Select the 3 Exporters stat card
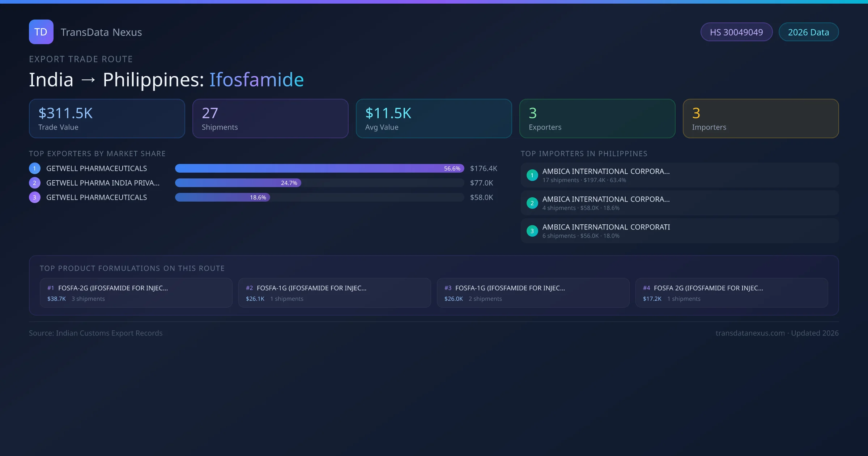The height and width of the screenshot is (456, 868). click(597, 118)
